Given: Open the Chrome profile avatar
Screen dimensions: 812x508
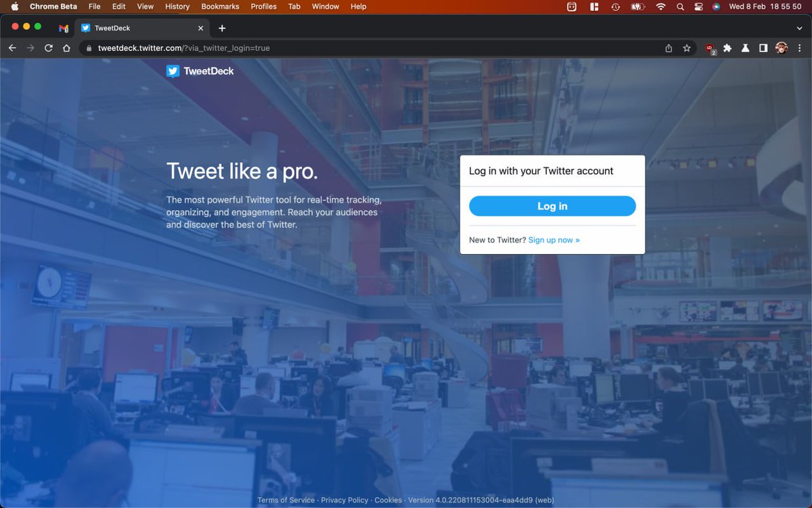Looking at the screenshot, I should pyautogui.click(x=782, y=48).
